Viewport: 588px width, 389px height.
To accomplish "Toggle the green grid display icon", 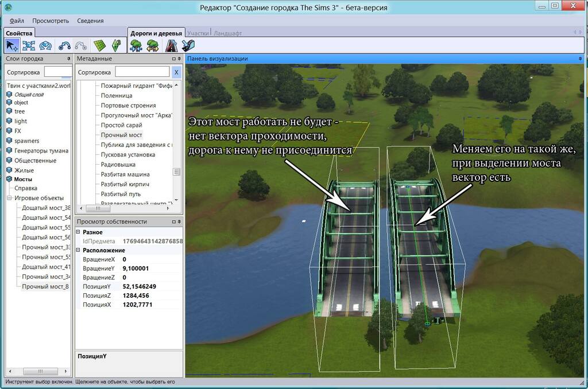I will pyautogui.click(x=99, y=46).
